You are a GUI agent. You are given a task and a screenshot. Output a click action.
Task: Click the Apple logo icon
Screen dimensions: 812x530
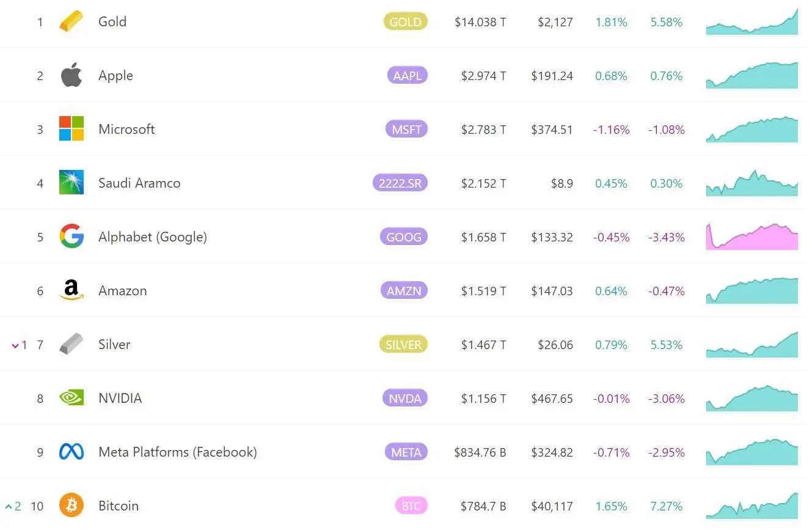click(71, 75)
